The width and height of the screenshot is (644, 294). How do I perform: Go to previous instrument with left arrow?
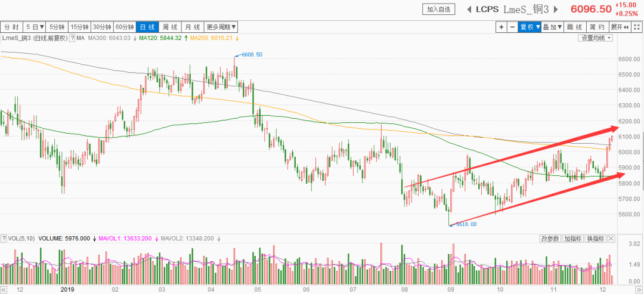pyautogui.click(x=469, y=9)
